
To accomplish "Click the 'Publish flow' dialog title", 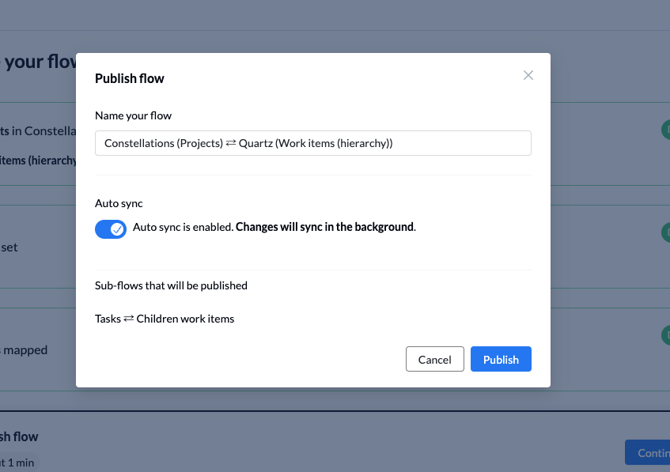I will click(129, 78).
